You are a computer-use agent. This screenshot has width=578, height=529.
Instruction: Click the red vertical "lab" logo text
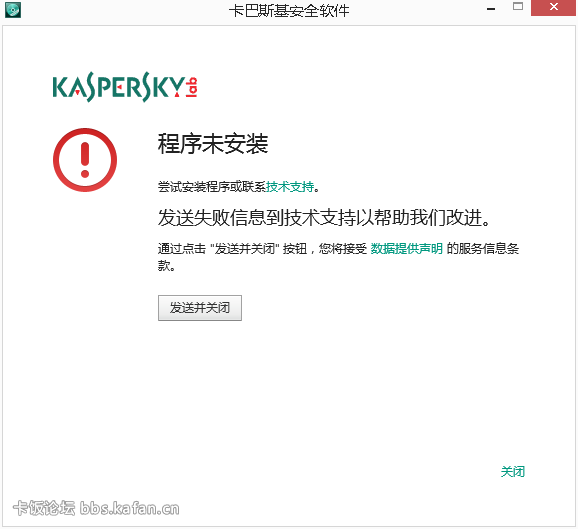[x=192, y=87]
